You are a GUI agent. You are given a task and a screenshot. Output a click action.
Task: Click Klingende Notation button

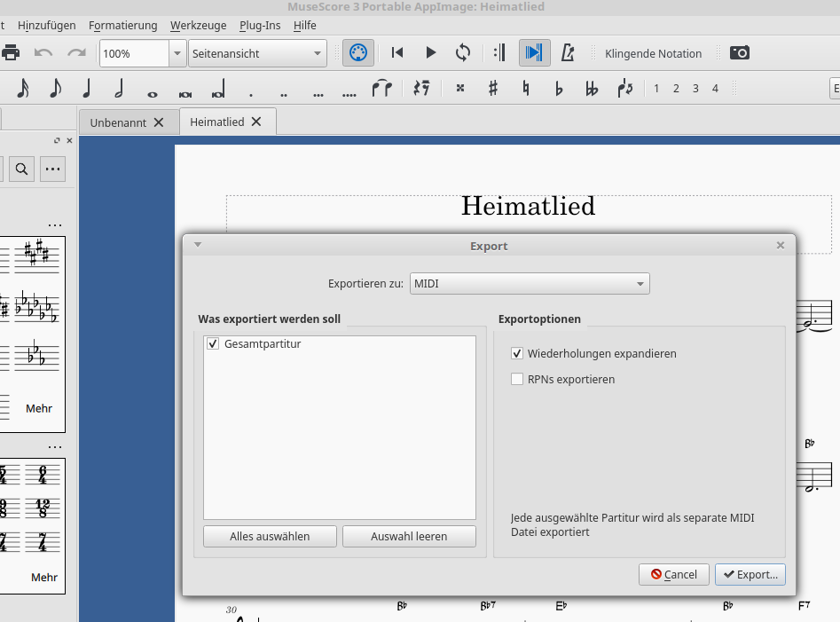(653, 53)
